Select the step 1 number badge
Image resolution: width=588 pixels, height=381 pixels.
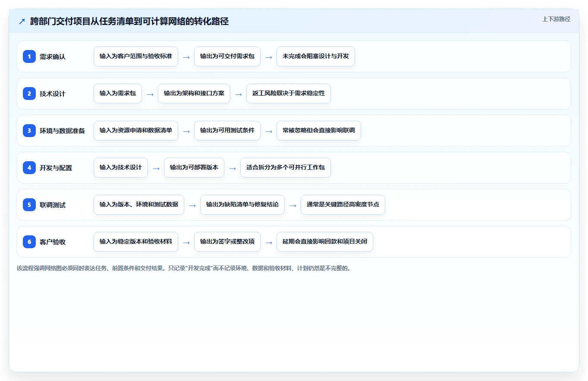click(x=29, y=56)
